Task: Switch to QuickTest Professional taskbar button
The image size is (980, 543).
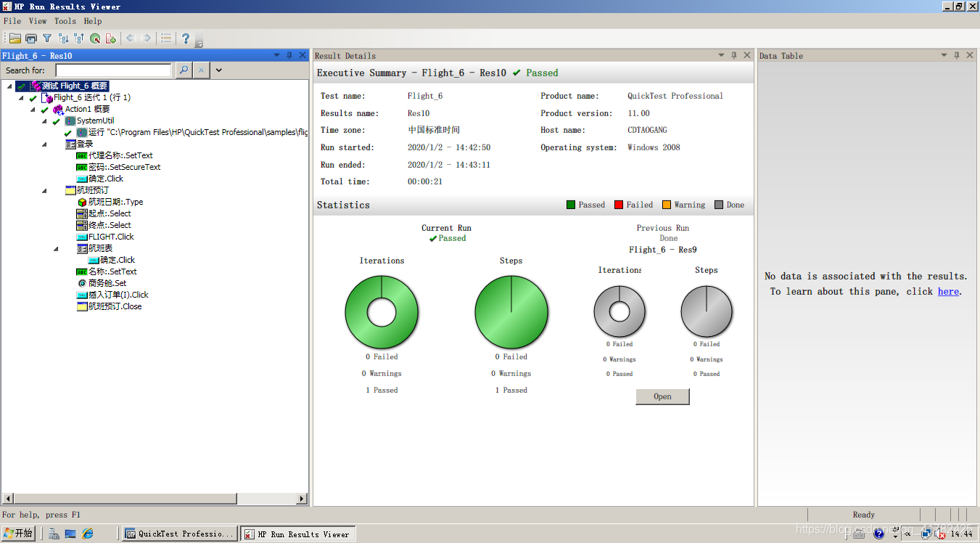Action: click(180, 534)
